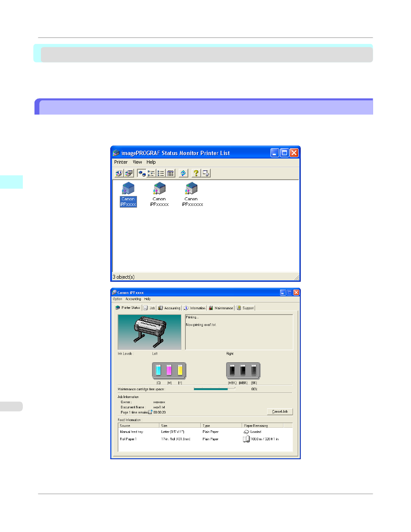411x532 pixels.
Task: Open the Help menu in Canon iPFxxxx window
Action: click(x=147, y=299)
